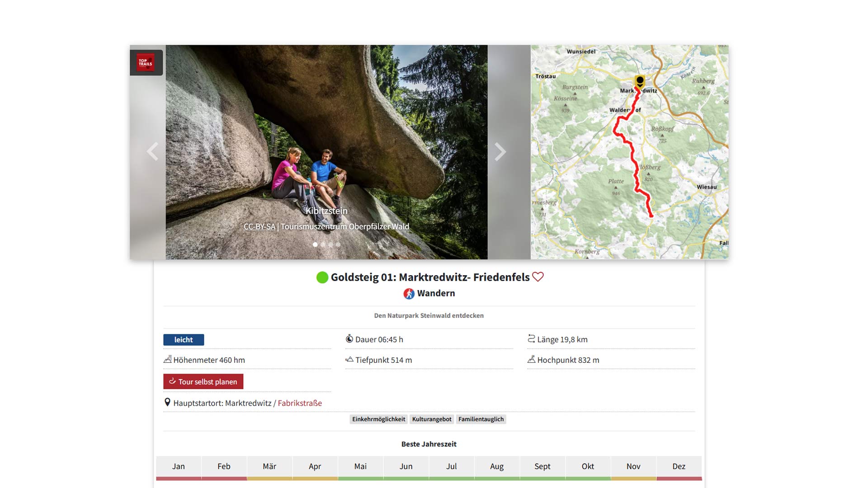Click the Einkehrmöglichkeit tag
The height and width of the screenshot is (488, 868).
pos(378,419)
